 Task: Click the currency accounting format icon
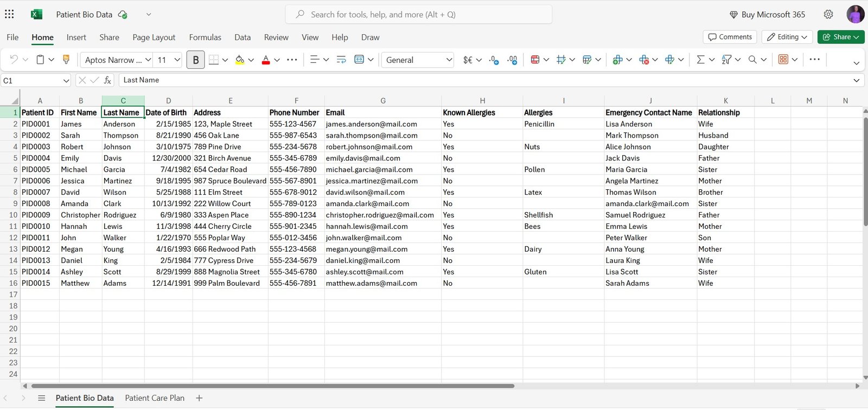tap(468, 60)
